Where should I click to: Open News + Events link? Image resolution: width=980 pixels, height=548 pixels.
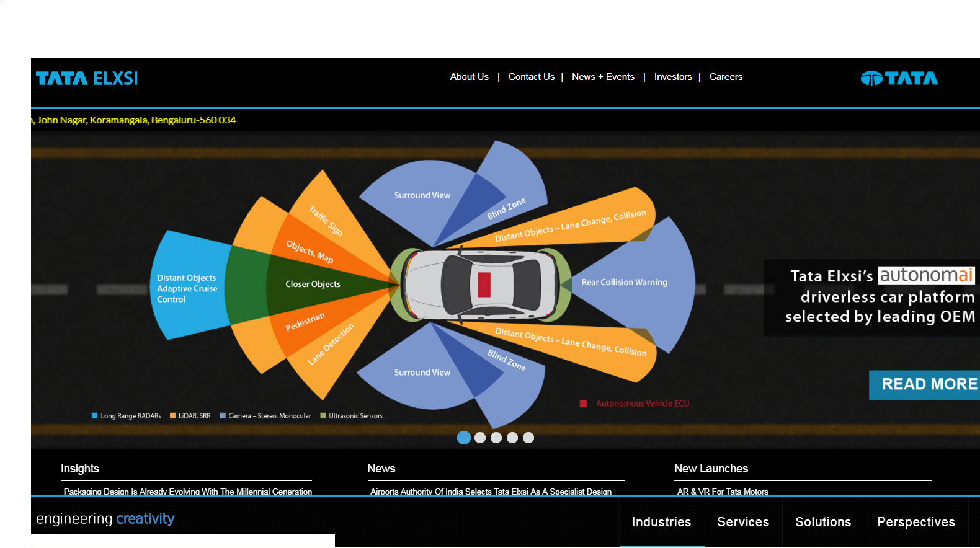coord(603,77)
